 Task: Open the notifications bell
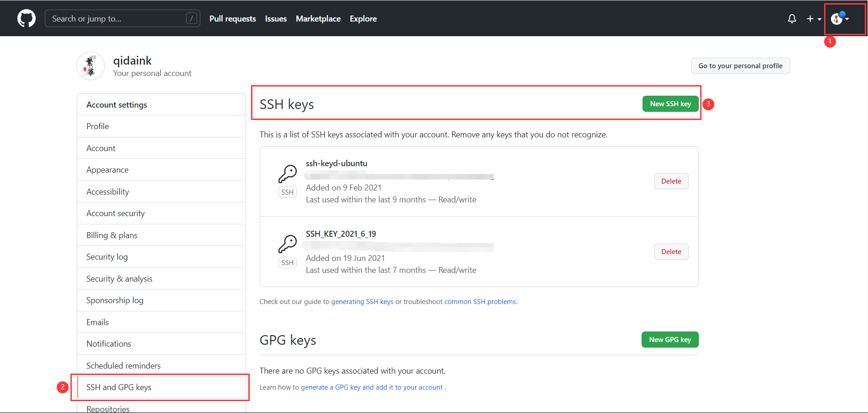click(792, 19)
